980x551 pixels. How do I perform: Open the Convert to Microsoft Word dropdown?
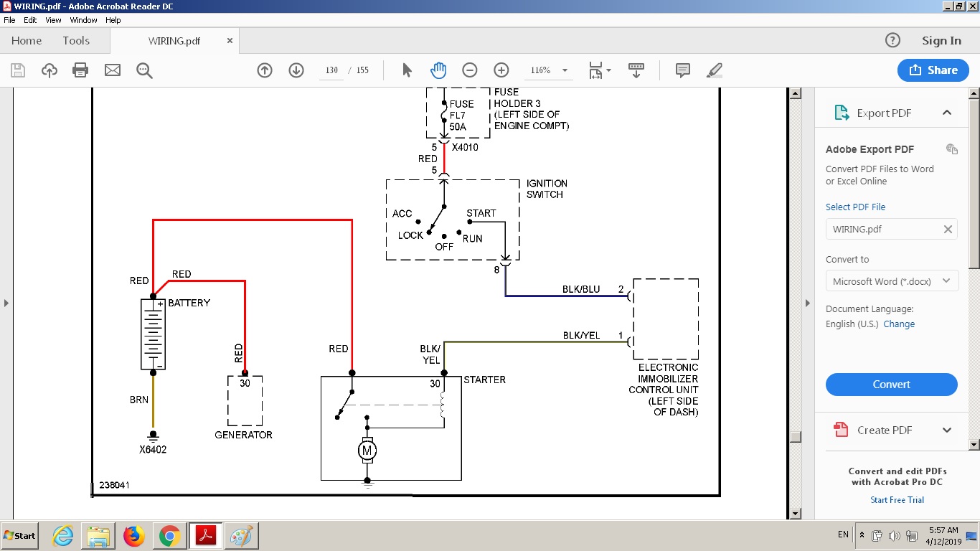coord(891,281)
